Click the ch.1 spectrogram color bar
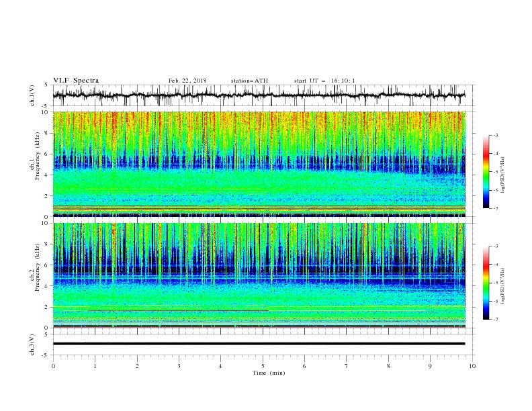Screen dimensions: 532x411 coord(486,171)
